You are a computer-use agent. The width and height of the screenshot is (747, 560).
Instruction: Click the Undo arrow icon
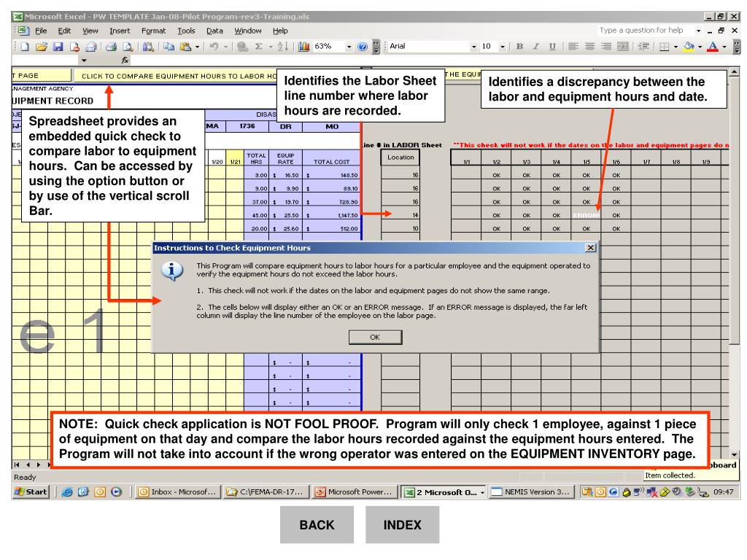tap(214, 47)
